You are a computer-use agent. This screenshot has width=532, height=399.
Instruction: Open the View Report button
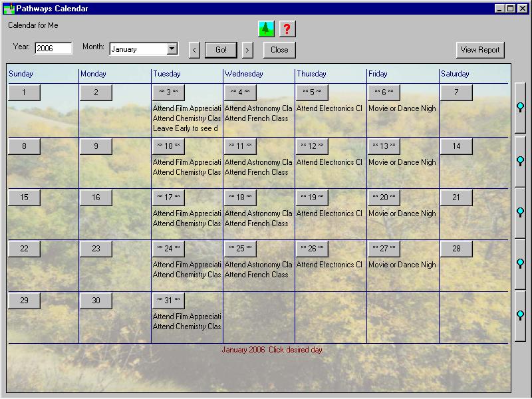coord(479,50)
